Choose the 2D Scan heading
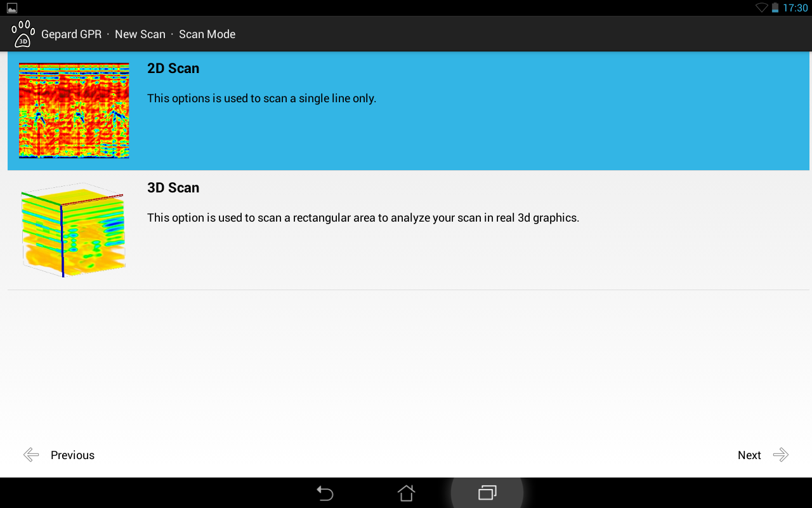This screenshot has width=812, height=508. coord(173,69)
